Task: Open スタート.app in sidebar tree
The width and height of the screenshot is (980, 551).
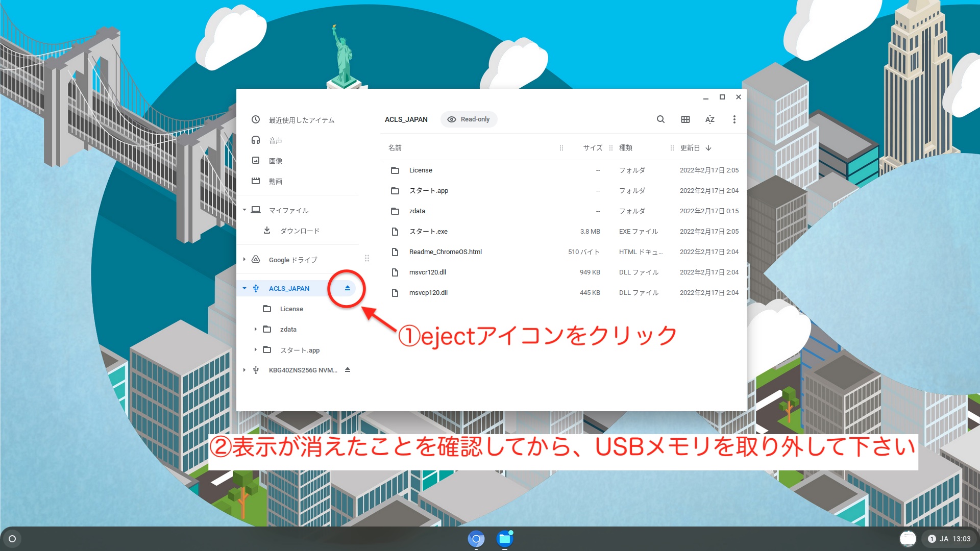Action: tap(298, 350)
